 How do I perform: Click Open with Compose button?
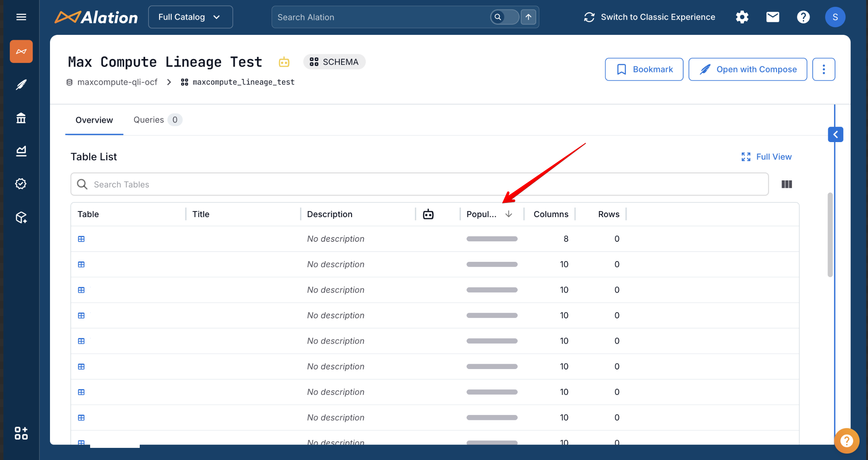pos(748,69)
